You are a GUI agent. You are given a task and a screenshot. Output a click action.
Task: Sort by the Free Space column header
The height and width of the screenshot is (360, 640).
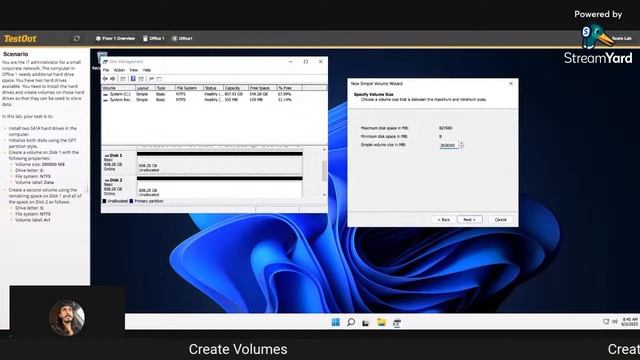[x=262, y=88]
